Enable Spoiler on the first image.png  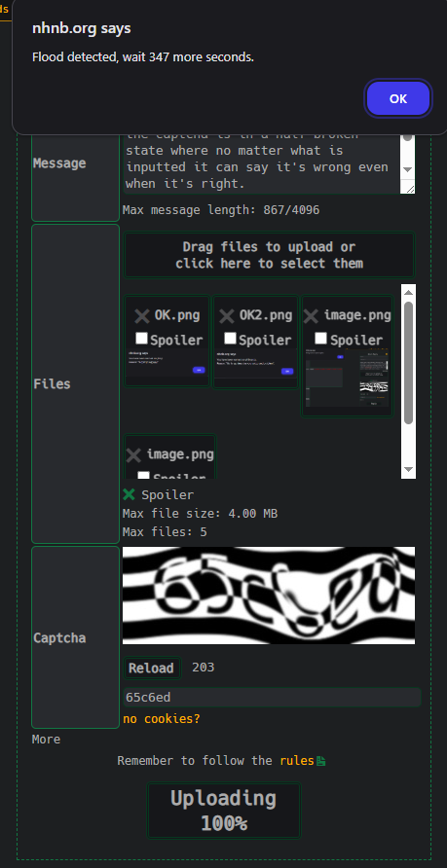coord(320,339)
